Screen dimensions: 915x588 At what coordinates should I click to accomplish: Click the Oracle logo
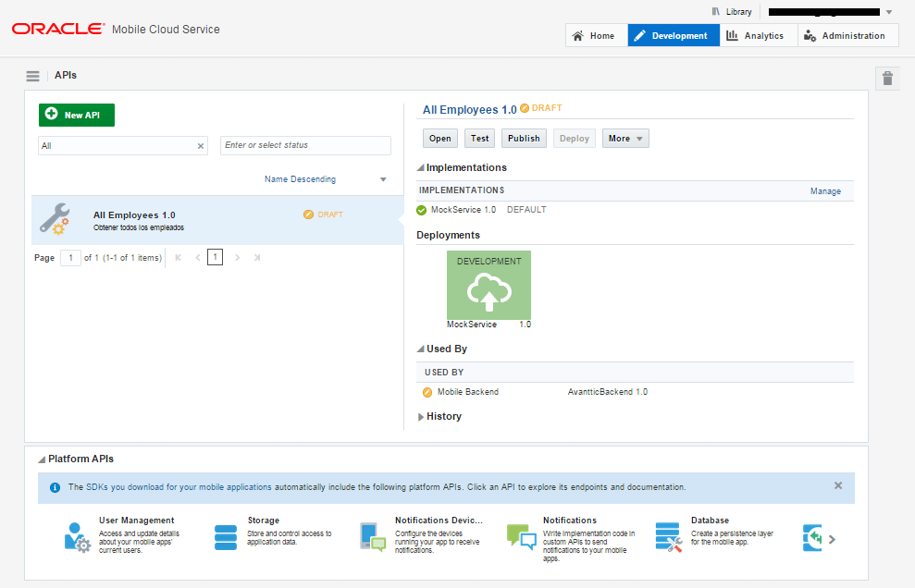pyautogui.click(x=58, y=29)
